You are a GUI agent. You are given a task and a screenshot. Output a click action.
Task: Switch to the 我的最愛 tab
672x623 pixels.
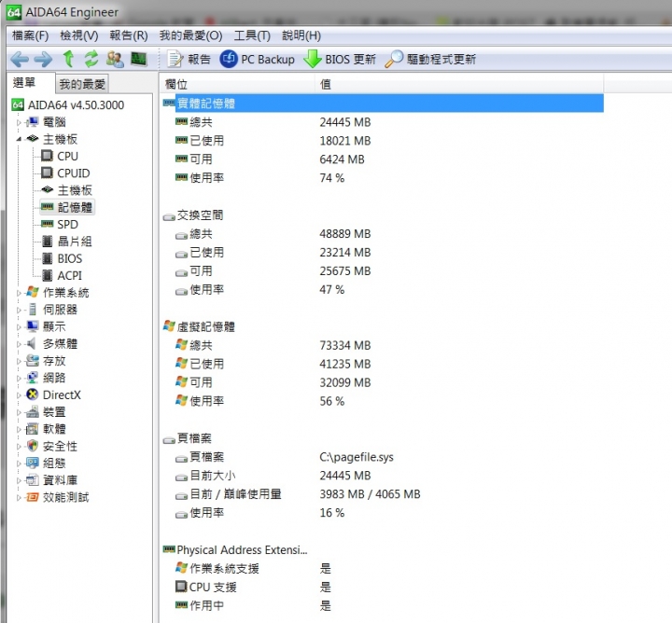pos(82,84)
